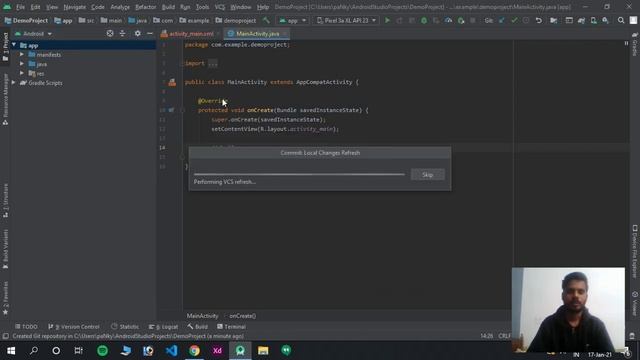Viewport: 640px width, 360px height.
Task: Click the MainActivity breadcrumb
Action: tap(202, 316)
